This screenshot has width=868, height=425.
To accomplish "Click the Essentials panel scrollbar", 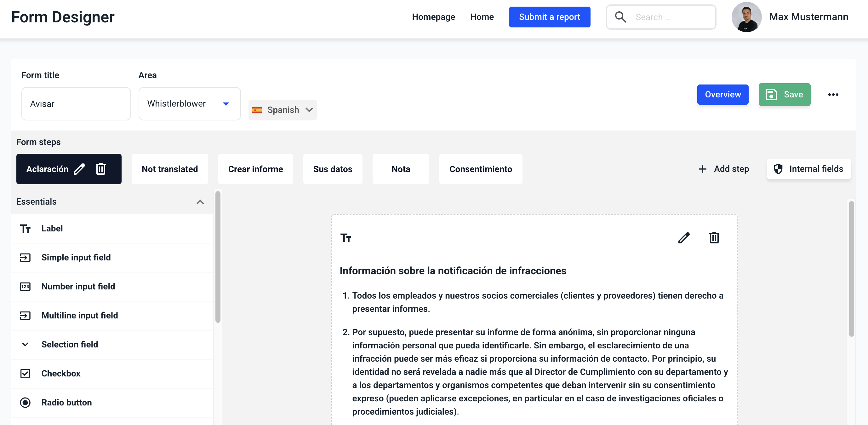I will coord(218,256).
